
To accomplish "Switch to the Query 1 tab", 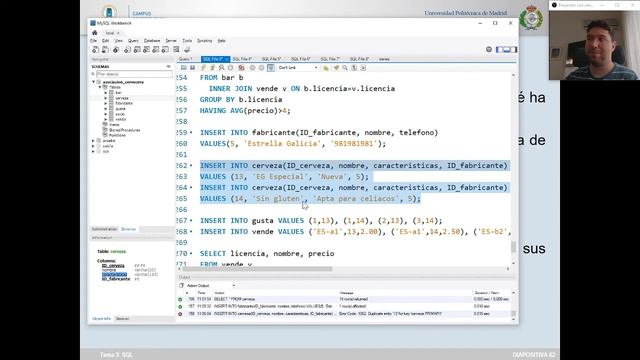I will pos(185,59).
